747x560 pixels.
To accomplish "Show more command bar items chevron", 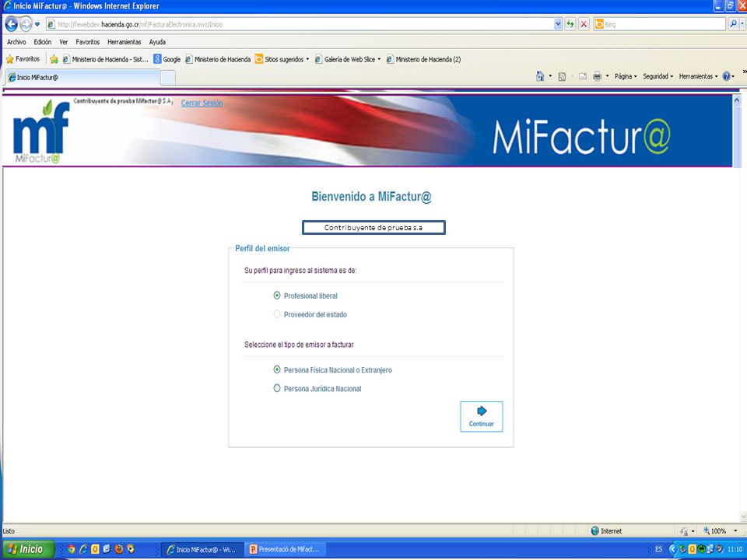I will 744,72.
